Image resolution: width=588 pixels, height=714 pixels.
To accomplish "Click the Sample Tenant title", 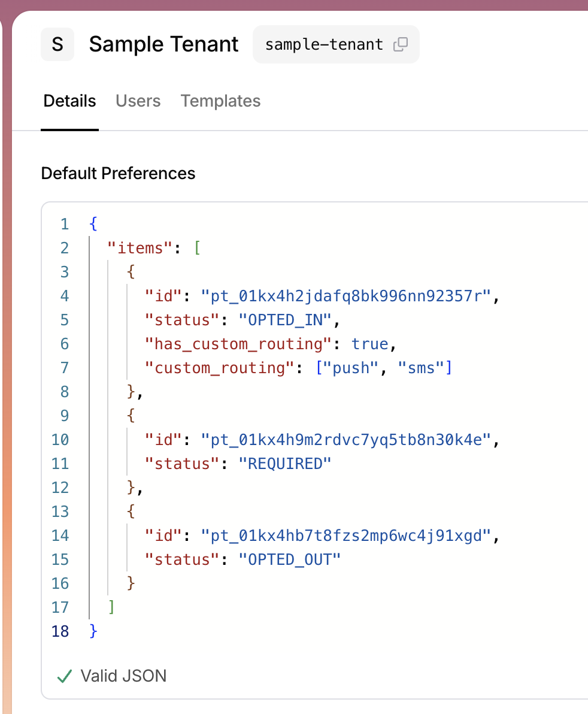I will click(164, 44).
